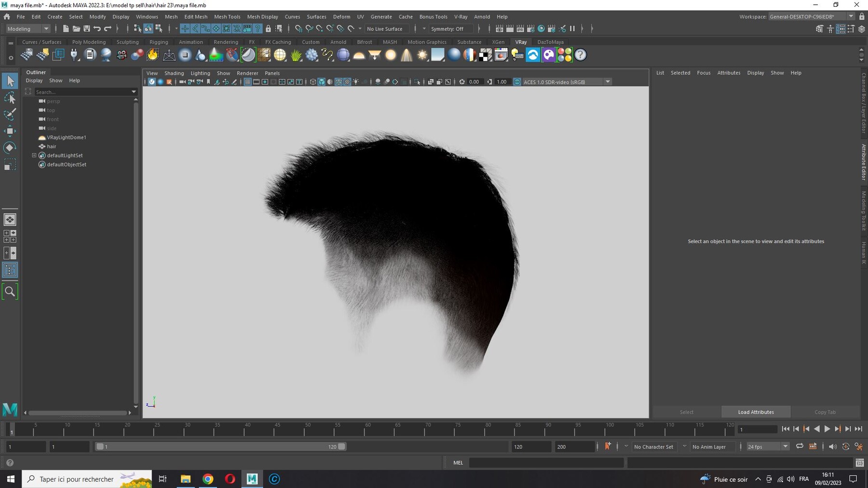Open the Modeling menu set dropdown
Image resolution: width=868 pixels, height=488 pixels.
pyautogui.click(x=28, y=29)
